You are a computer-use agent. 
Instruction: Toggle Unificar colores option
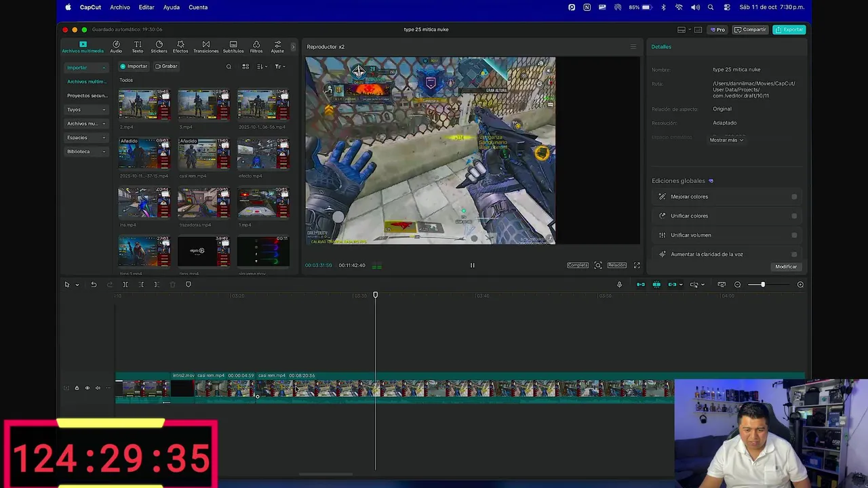pos(794,216)
